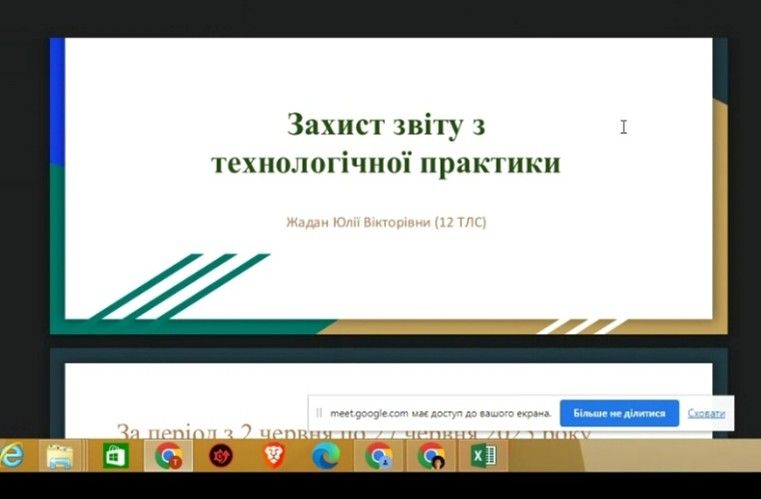Open the red and black taskbar app
Viewport: 761px width, 499px height.
pos(220,457)
